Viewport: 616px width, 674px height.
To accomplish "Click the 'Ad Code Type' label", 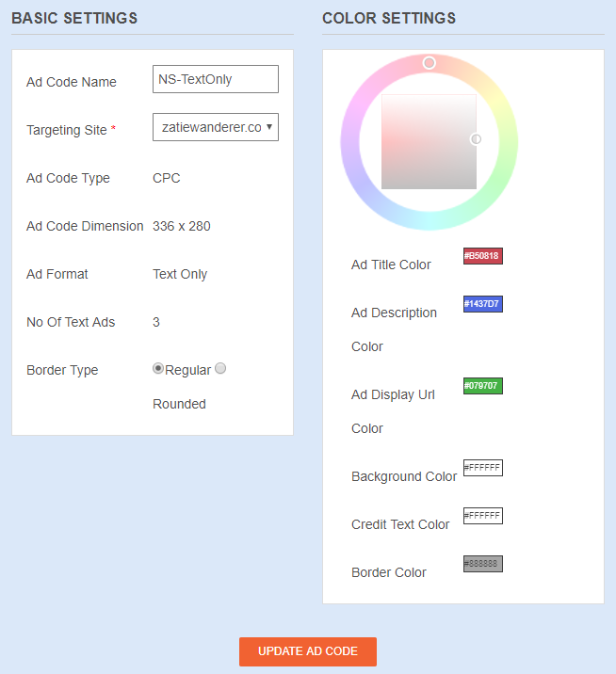I will [68, 179].
